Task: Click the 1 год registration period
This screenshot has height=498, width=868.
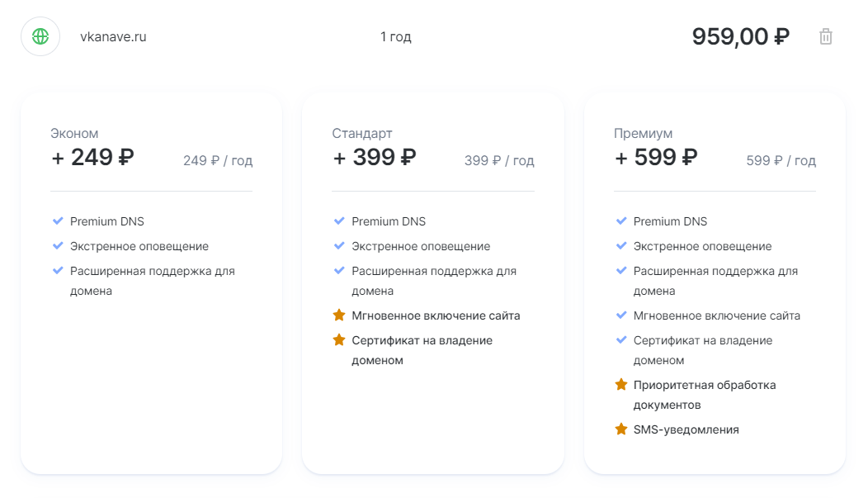Action: (396, 36)
